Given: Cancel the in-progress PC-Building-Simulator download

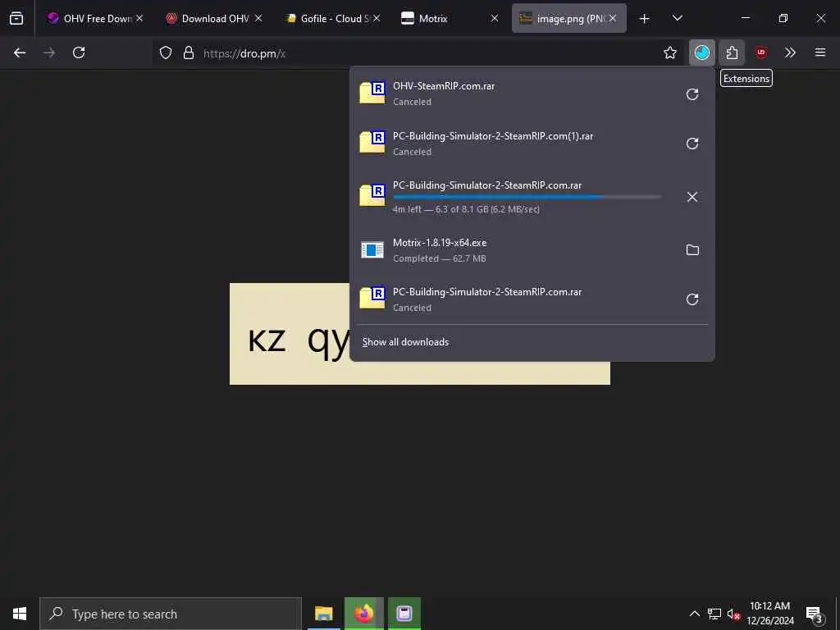Looking at the screenshot, I should tap(692, 197).
